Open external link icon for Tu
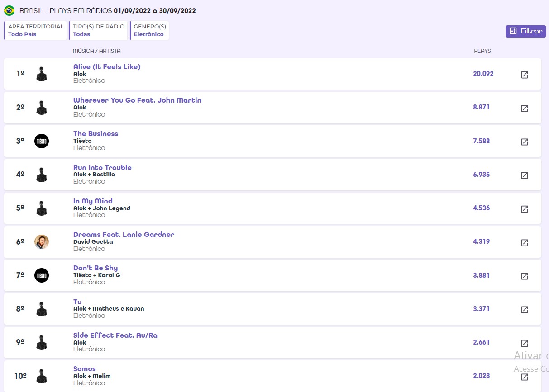 525,310
